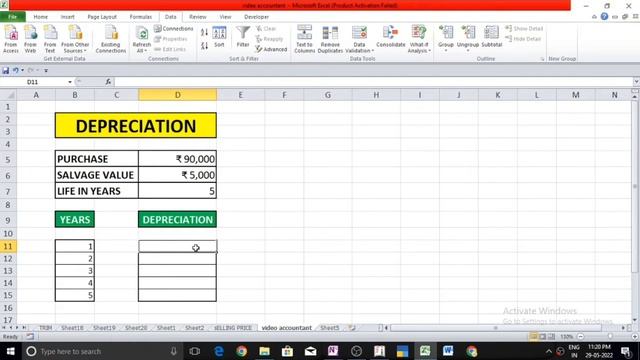This screenshot has width=640, height=360.
Task: Open the From Other Sources dropdown
Action: pyautogui.click(x=75, y=39)
